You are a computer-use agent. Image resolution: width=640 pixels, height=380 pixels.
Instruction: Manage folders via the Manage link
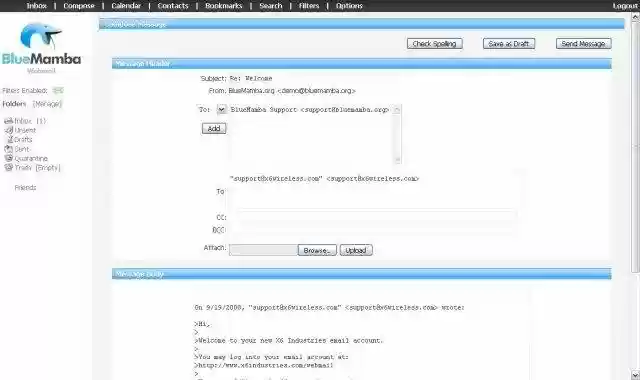pyautogui.click(x=47, y=104)
